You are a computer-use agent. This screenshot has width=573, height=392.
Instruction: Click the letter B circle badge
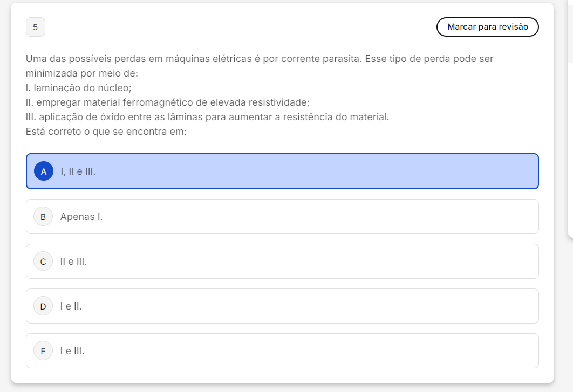43,217
